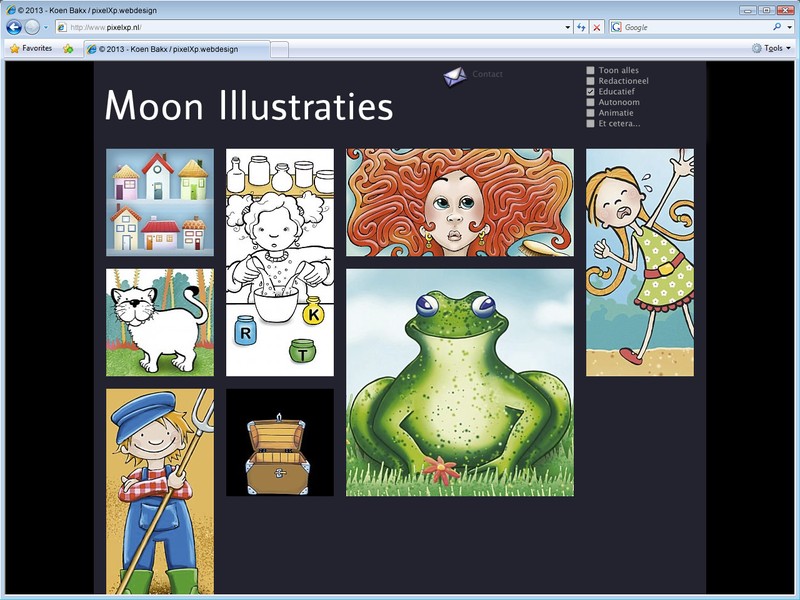This screenshot has height=600, width=800.
Task: Click the add to favorites bar icon
Action: pos(68,48)
